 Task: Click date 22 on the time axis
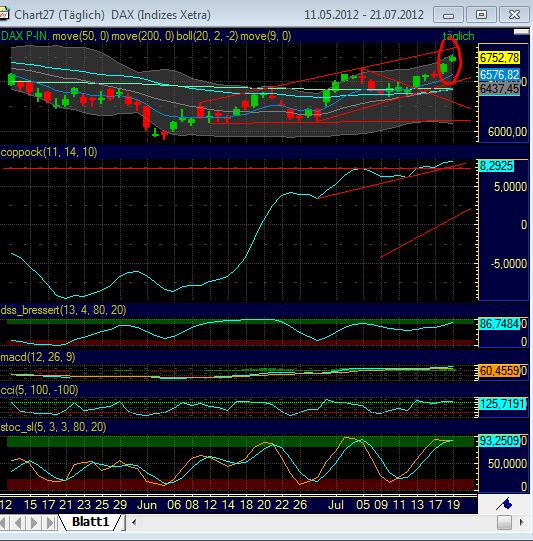pyautogui.click(x=282, y=505)
